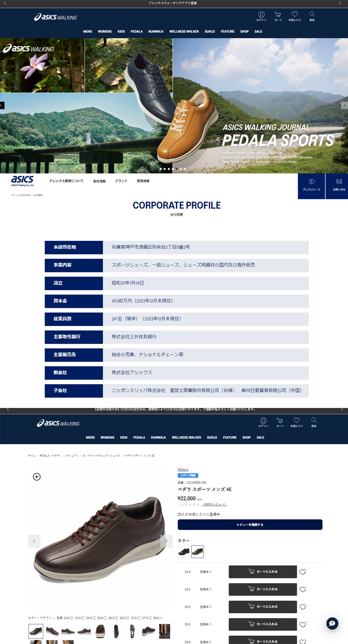Show previous product image
Image resolution: width=348 pixels, height=644 pixels.
(x=34, y=541)
